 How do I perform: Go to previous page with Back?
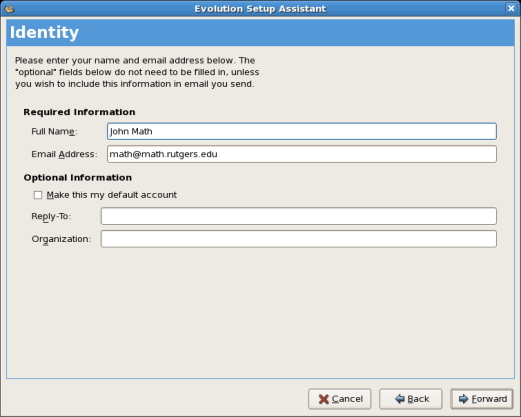click(x=411, y=399)
